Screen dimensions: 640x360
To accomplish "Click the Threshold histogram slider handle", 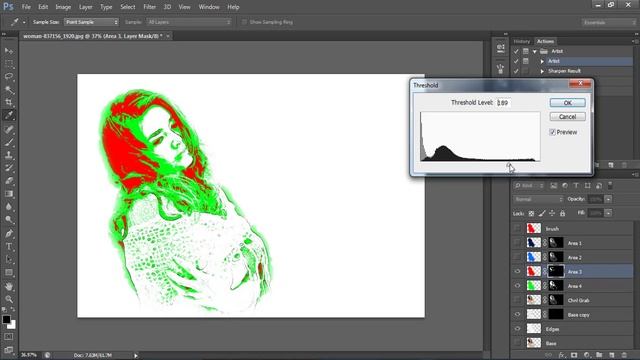I will click(509, 165).
